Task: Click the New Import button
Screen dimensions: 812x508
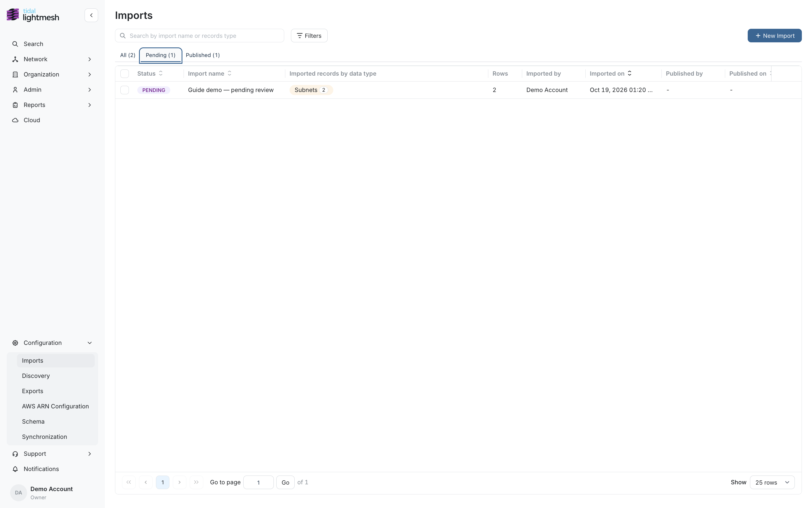Action: [775, 36]
